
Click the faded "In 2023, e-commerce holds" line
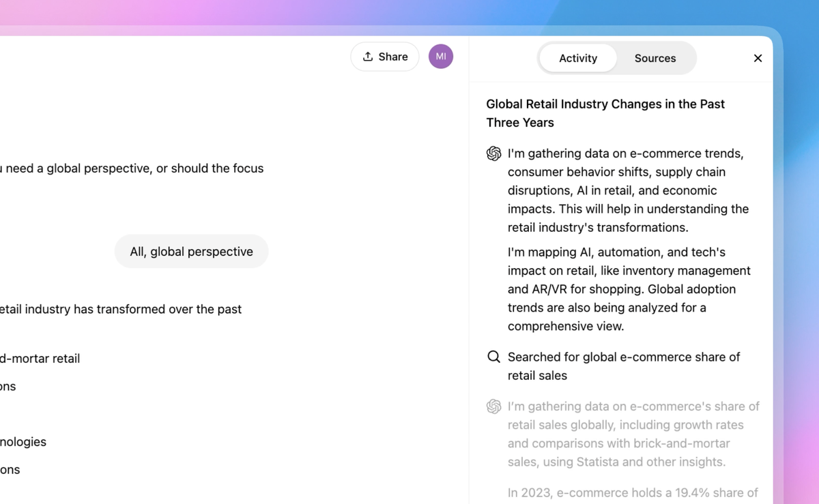633,492
